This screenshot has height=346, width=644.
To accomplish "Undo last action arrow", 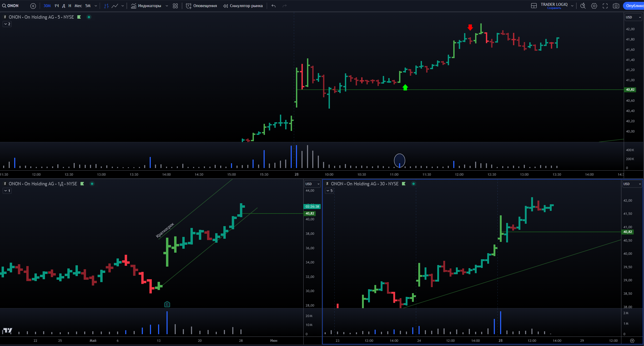I will coord(274,6).
